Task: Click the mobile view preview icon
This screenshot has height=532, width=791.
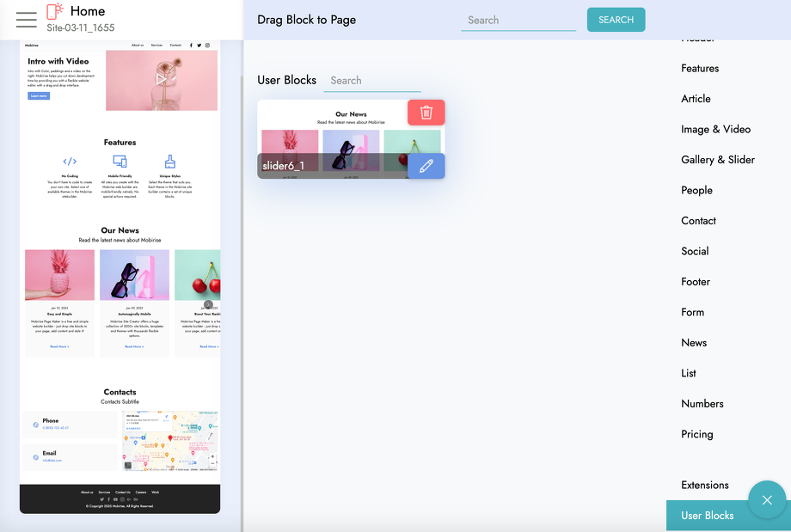Action: pyautogui.click(x=54, y=11)
